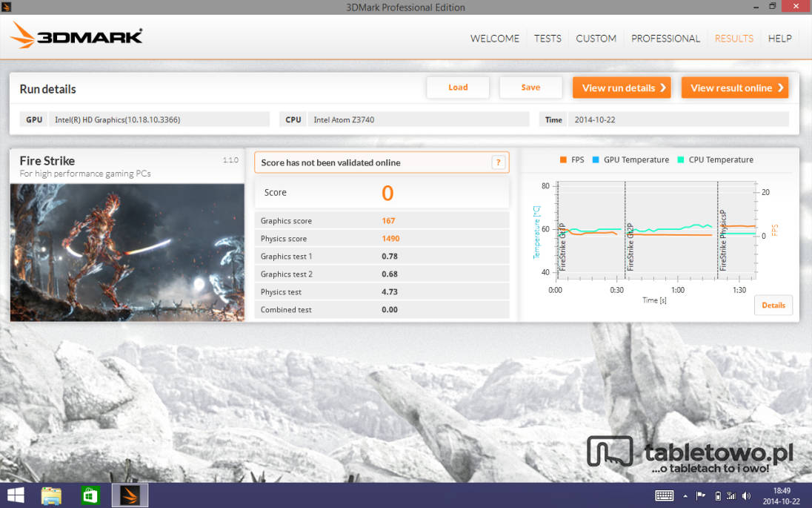Toggle the CPU Temperature green swatch
The height and width of the screenshot is (508, 812).
(680, 159)
